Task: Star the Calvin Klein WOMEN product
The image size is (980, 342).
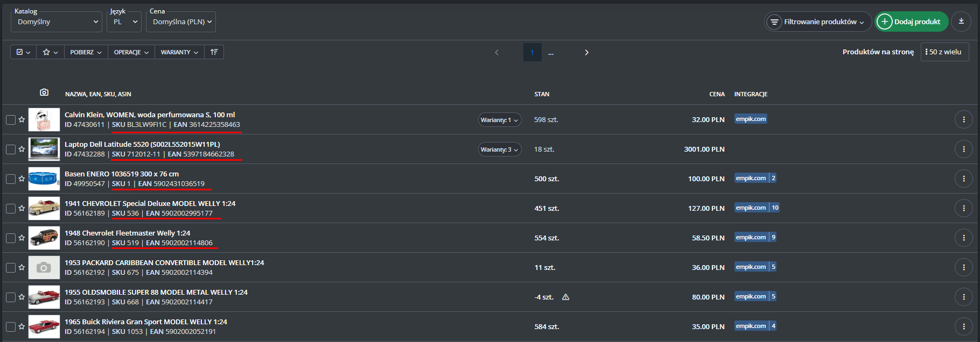Action: pos(22,119)
